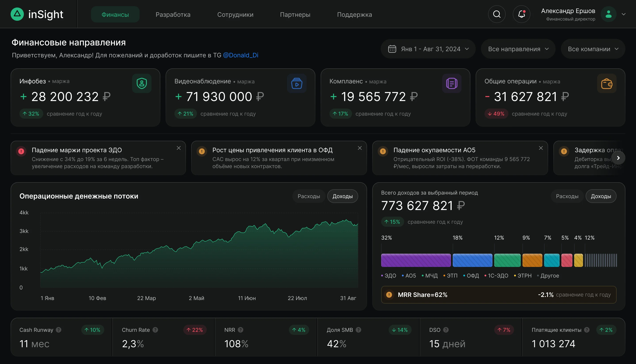Viewport: 636px width, 364px height.
Task: Open the Комплаенс margin card
Action: click(395, 98)
